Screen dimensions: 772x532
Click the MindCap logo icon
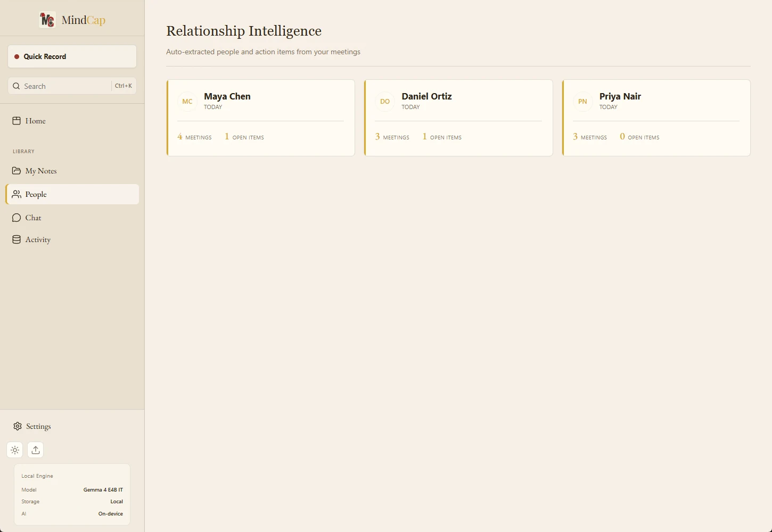(x=47, y=20)
